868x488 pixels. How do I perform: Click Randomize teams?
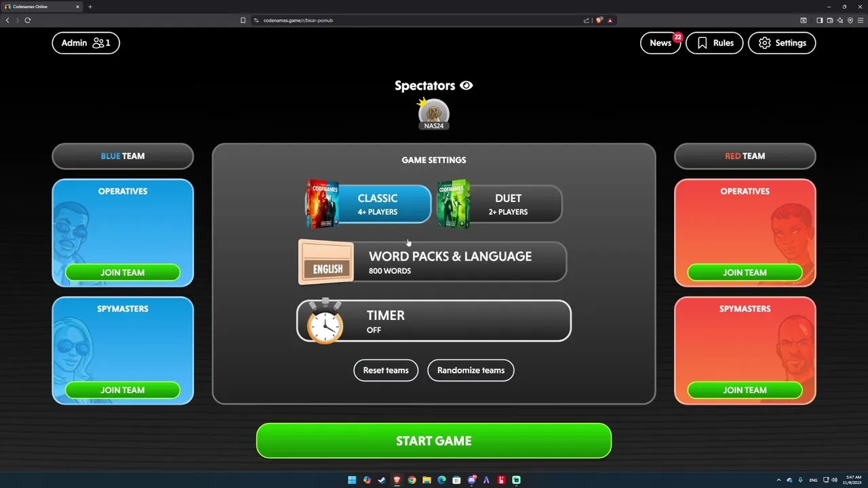pos(471,370)
